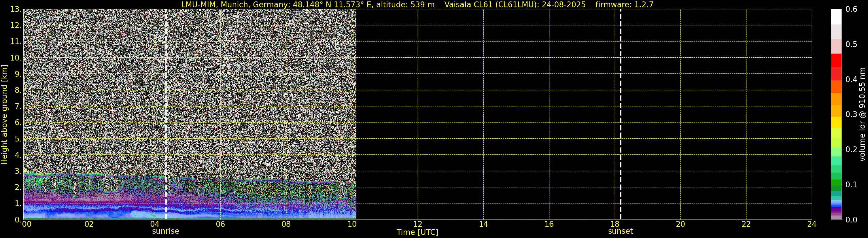Click the 'sunrise' label below the axis

pyautogui.click(x=165, y=231)
